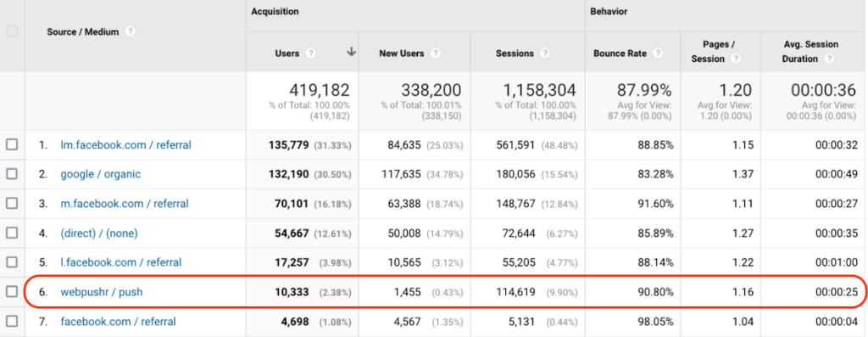The height and width of the screenshot is (337, 868).
Task: Check the google / organic row checkbox
Action: point(12,174)
